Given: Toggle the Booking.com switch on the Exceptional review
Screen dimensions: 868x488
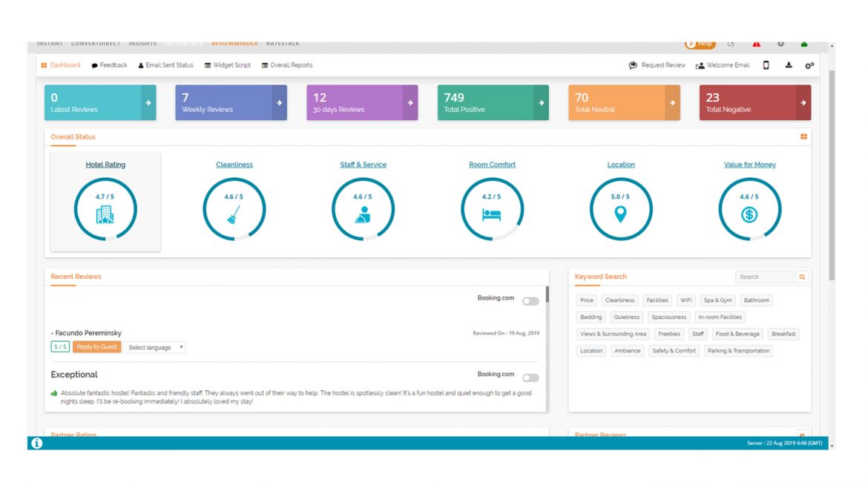Looking at the screenshot, I should 529,375.
